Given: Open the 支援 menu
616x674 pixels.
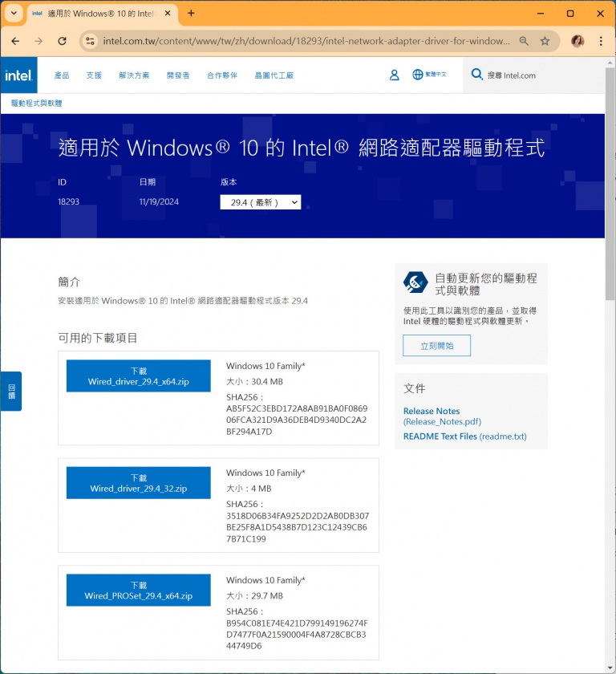Looking at the screenshot, I should [94, 75].
